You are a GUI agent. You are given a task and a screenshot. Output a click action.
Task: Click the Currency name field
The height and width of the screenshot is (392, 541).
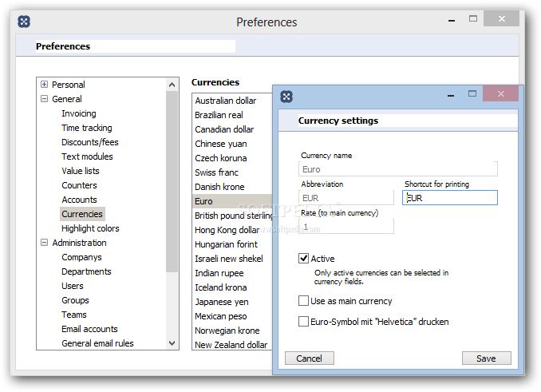(x=398, y=169)
